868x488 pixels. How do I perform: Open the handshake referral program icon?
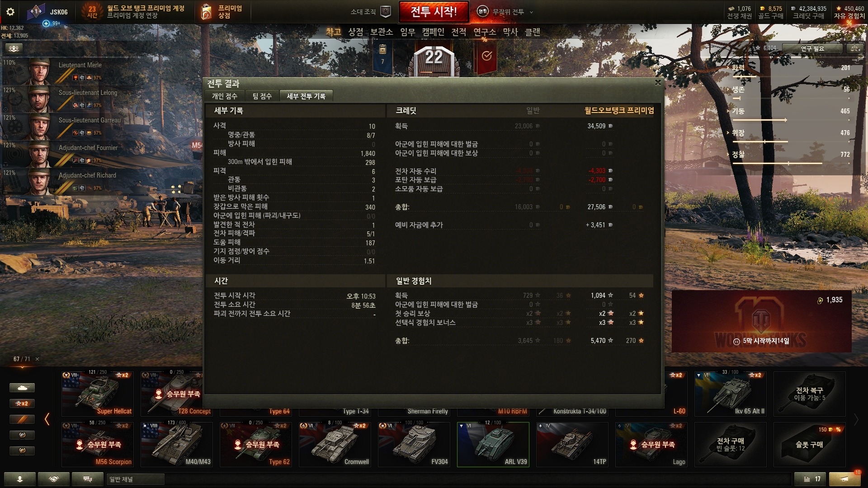pyautogui.click(x=54, y=479)
